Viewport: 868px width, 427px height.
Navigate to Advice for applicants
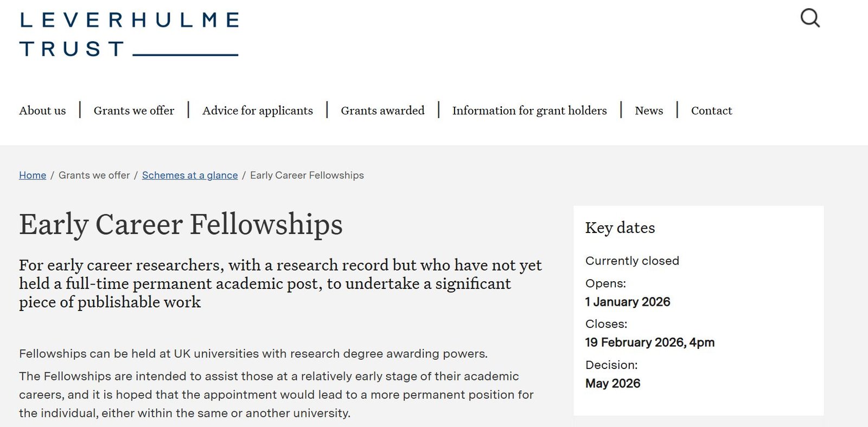pos(257,111)
